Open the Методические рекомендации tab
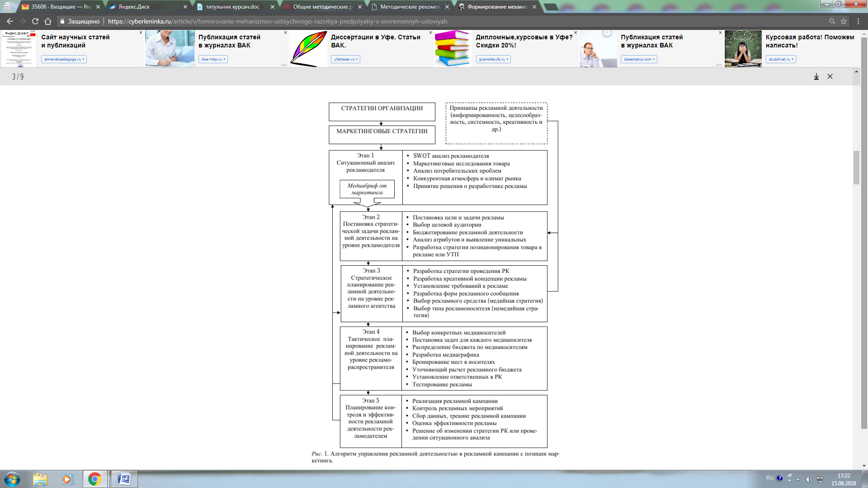 pos(410,7)
